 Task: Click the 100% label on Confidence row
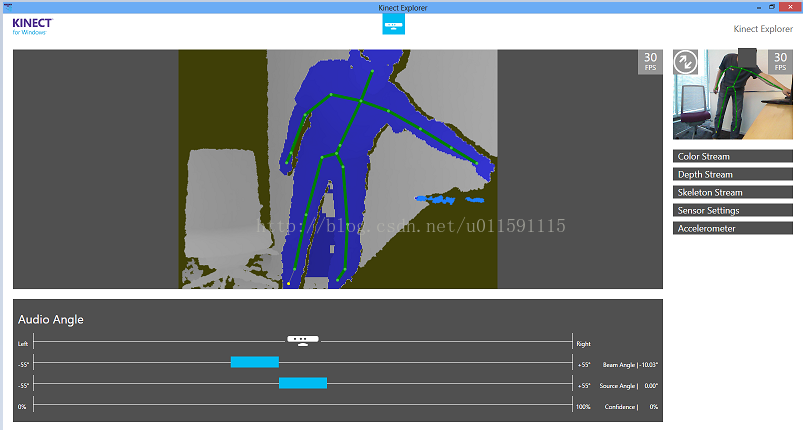coord(583,407)
